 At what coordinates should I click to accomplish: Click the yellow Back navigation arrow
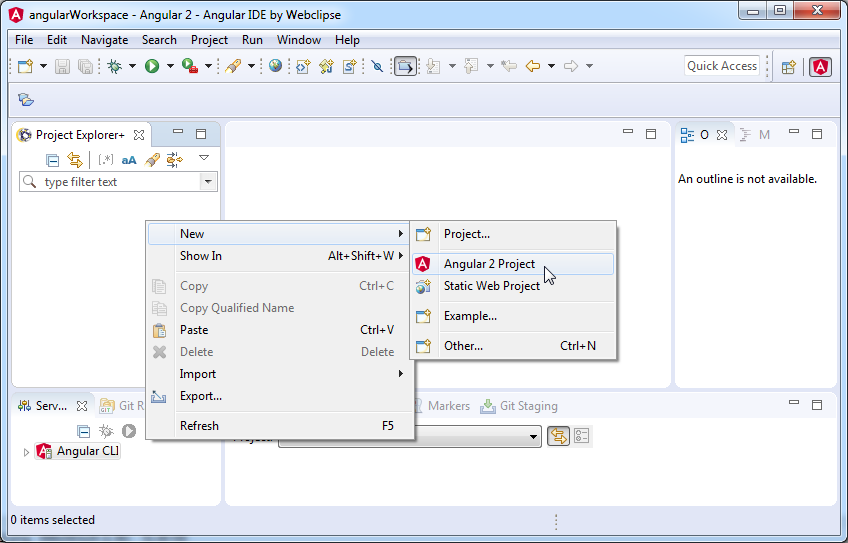pyautogui.click(x=533, y=66)
